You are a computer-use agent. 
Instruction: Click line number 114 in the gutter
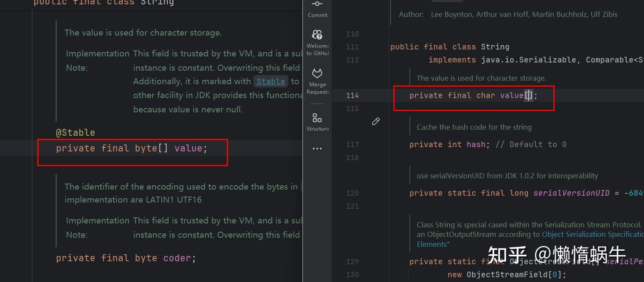(x=352, y=95)
